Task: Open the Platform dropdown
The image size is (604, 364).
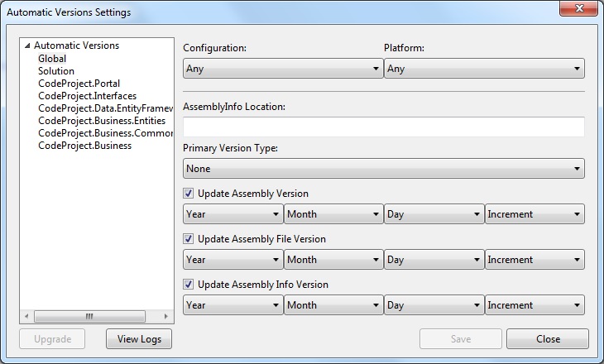Action: (x=484, y=69)
